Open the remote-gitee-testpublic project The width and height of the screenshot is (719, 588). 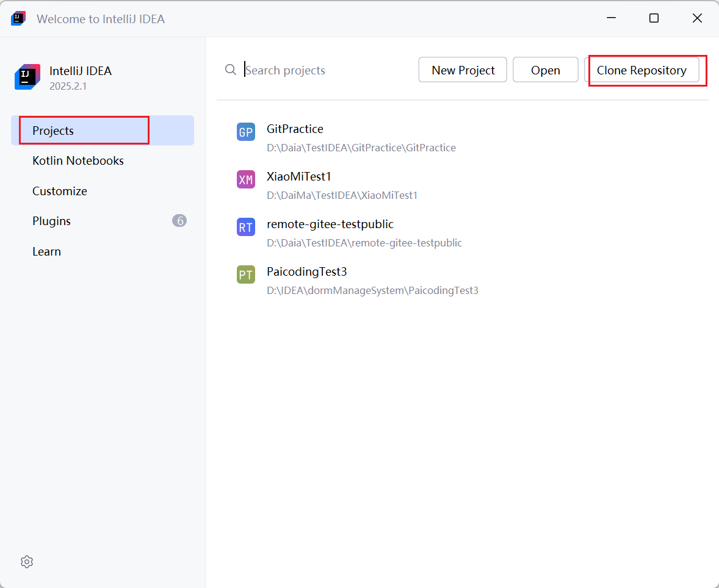pos(462,233)
